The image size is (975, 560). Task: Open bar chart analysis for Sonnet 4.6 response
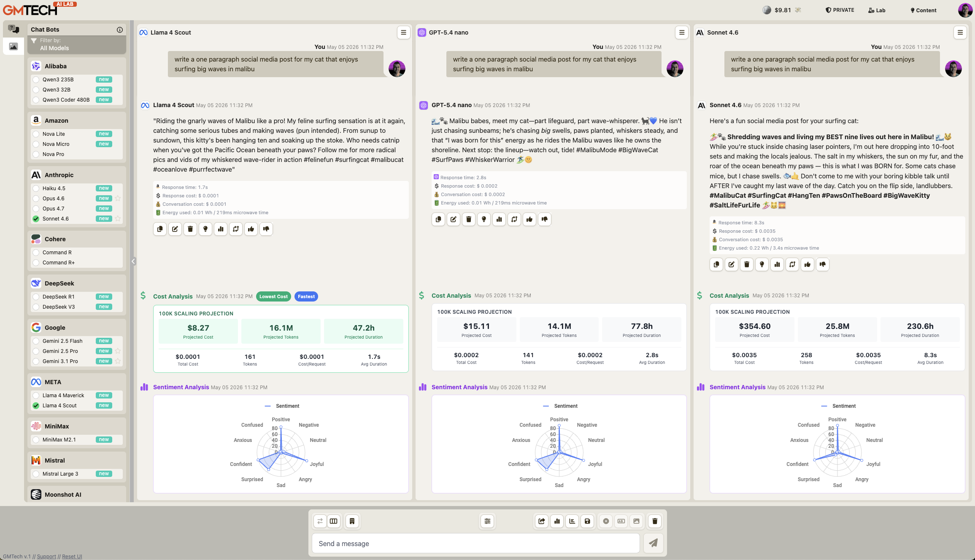pyautogui.click(x=777, y=264)
